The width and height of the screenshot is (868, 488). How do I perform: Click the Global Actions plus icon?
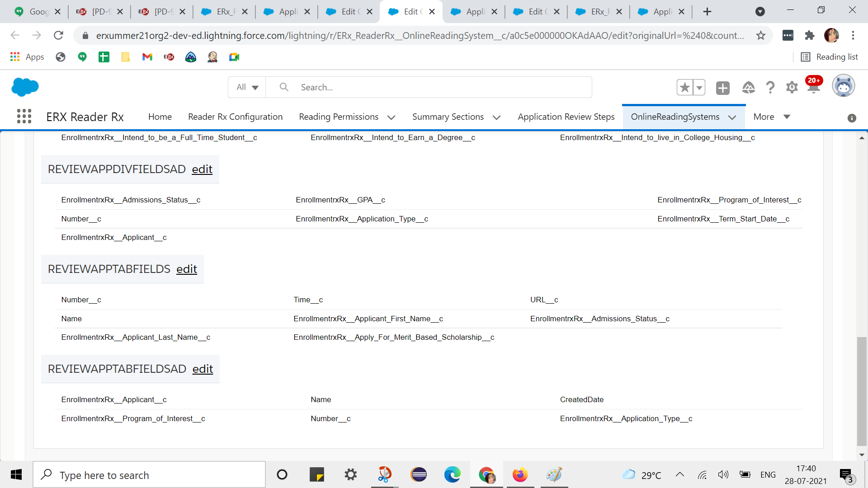[722, 88]
